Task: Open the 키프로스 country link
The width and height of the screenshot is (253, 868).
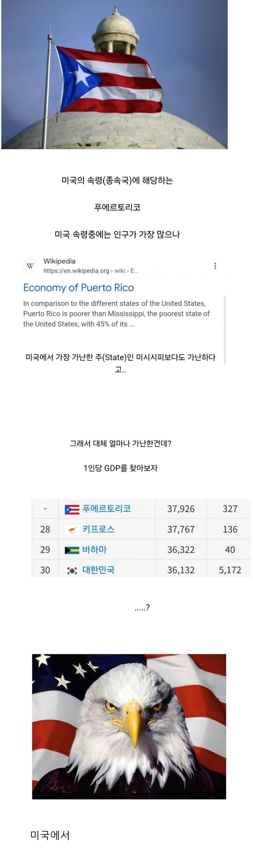Action: [x=98, y=529]
